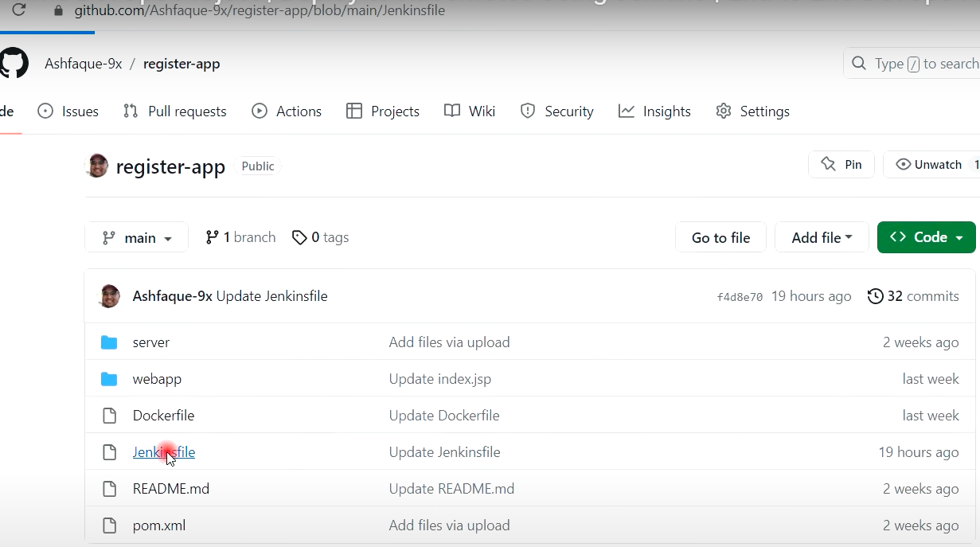This screenshot has width=980, height=547.
Task: View the 0 tags link
Action: coord(320,237)
